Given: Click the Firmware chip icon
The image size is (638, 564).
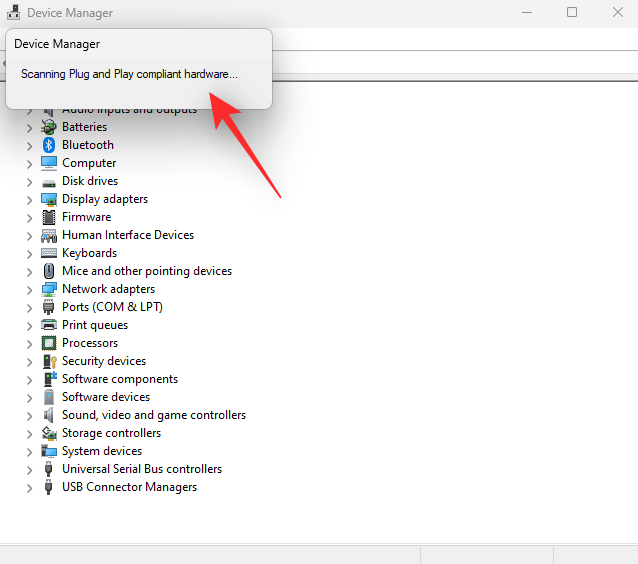Looking at the screenshot, I should (x=49, y=217).
